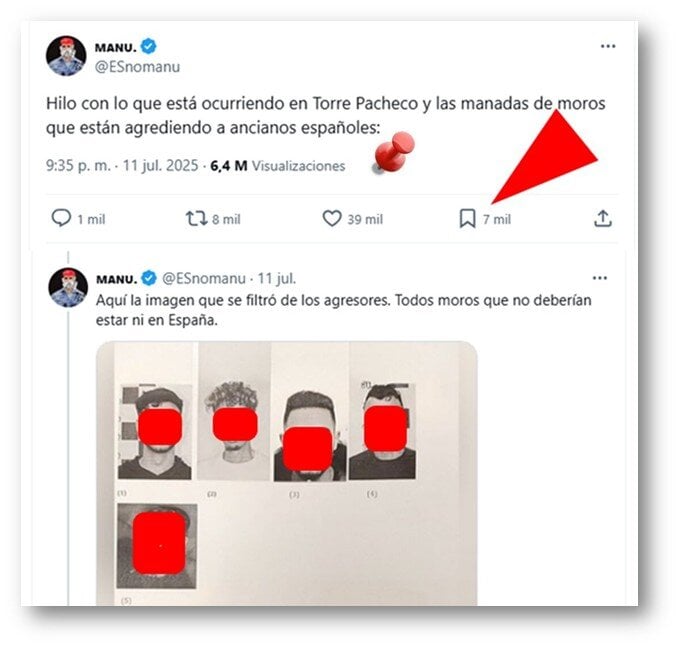The image size is (680, 648).
Task: Click the @ESnomanu handle in the reply
Action: [204, 278]
